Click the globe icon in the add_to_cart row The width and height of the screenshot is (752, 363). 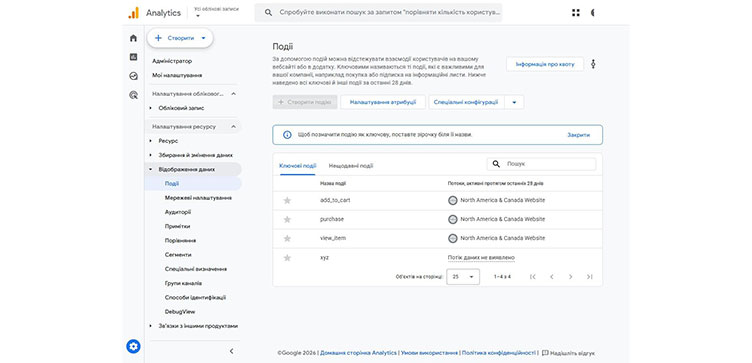coord(452,200)
